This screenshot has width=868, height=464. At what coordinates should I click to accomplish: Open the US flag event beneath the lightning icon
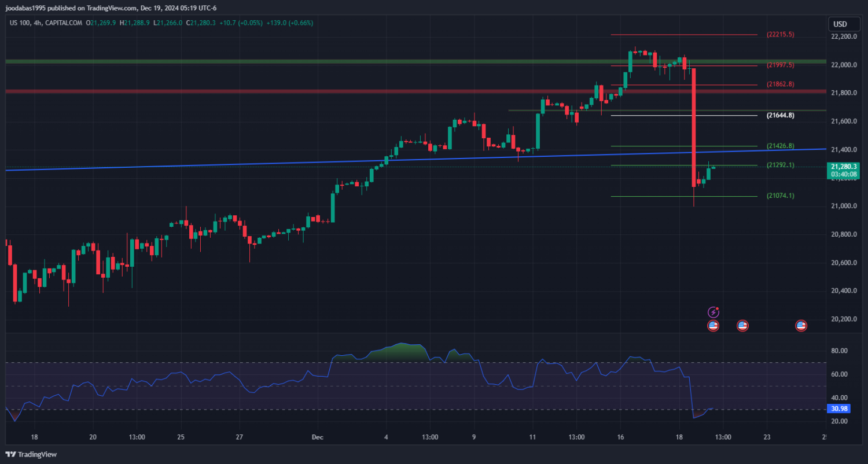point(713,326)
